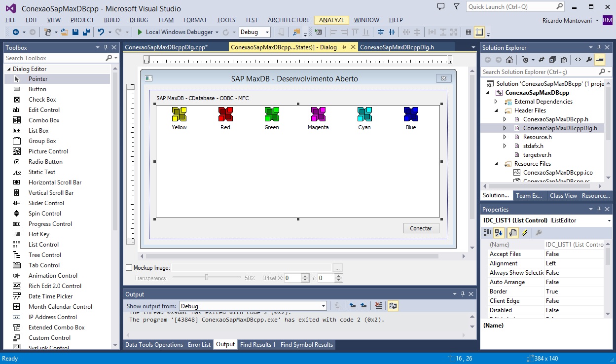This screenshot has height=364, width=616.
Task: Enable the Mockup Image checkbox
Action: [x=129, y=268]
